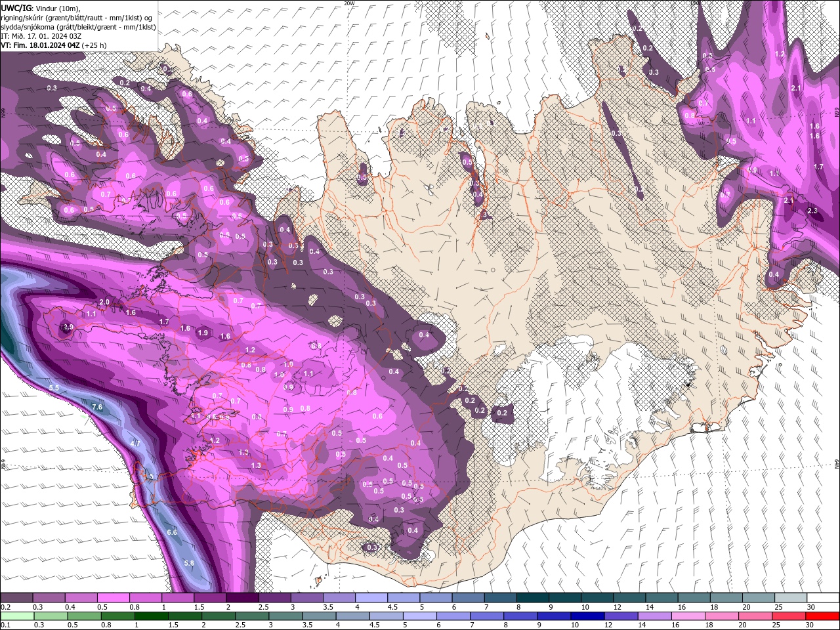Image resolution: width=840 pixels, height=630 pixels.
Task: Click the 'IT: Mið. 17. 01. 2024 03Z' line
Action: click(x=40, y=36)
